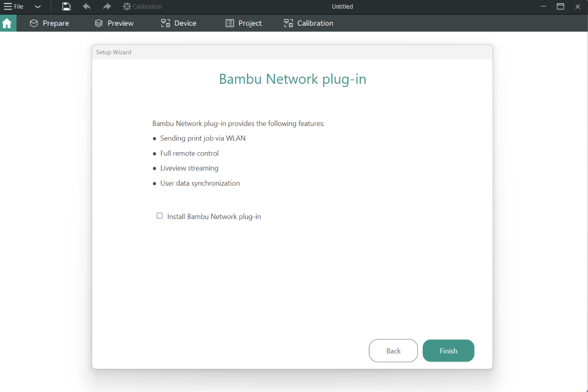The image size is (588, 392).
Task: Select the Home icon
Action: coord(8,23)
